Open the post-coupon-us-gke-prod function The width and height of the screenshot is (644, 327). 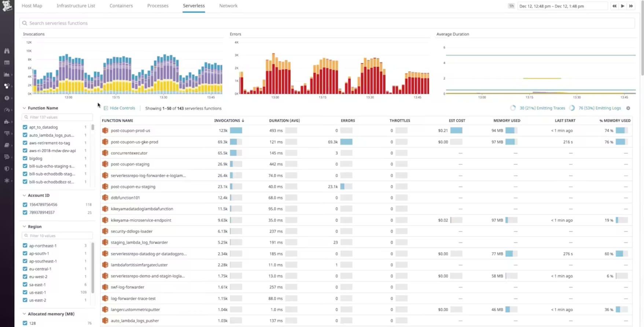coord(135,142)
